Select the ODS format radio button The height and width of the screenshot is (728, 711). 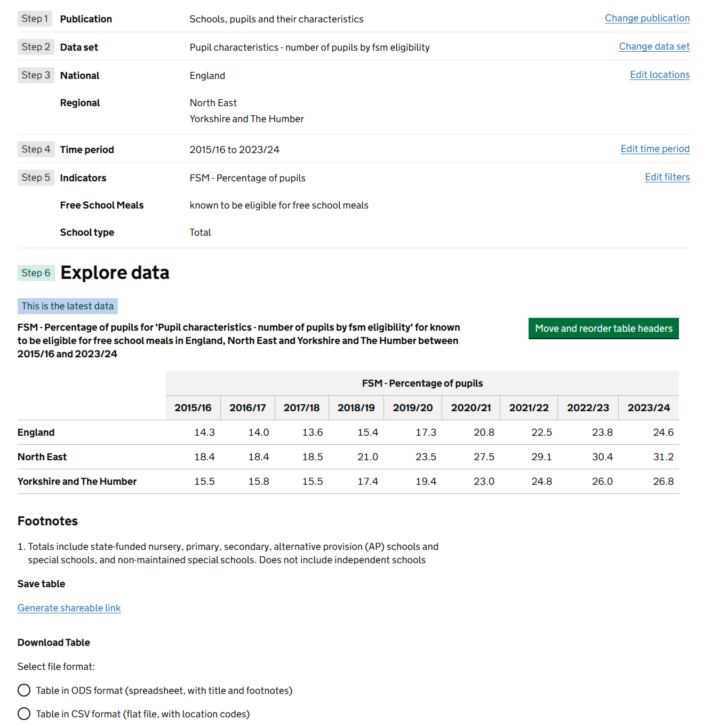click(x=24, y=691)
